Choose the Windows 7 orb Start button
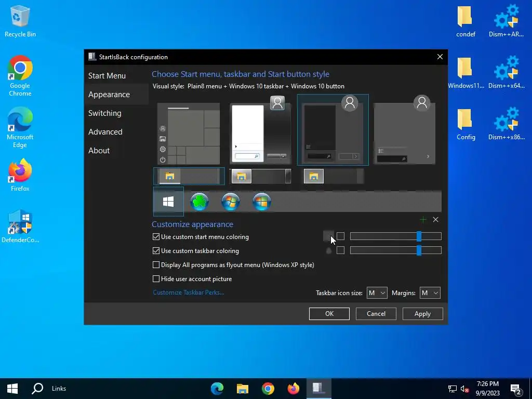532x399 pixels. 231,202
